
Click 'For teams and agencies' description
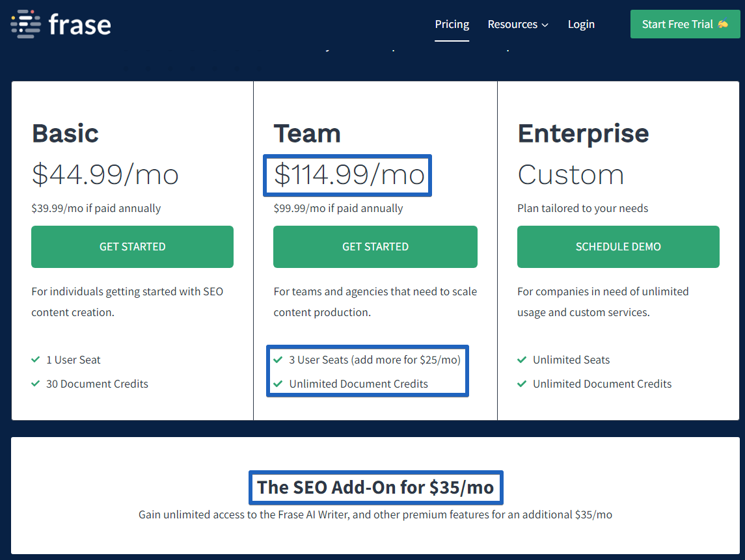tap(375, 302)
